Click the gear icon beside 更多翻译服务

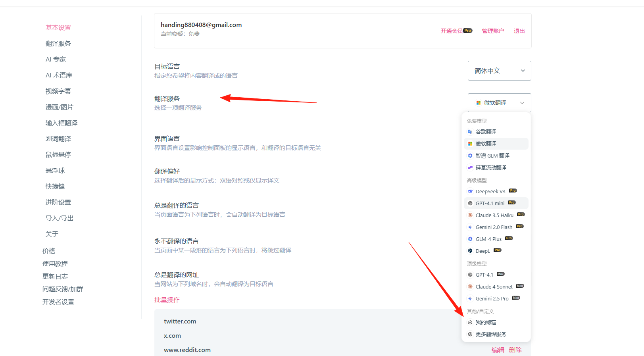[470, 334]
